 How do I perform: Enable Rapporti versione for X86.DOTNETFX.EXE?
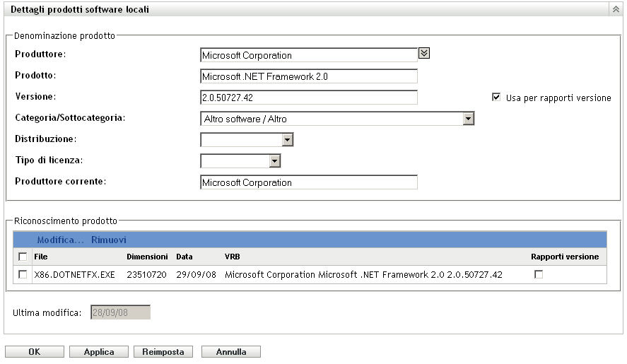(x=539, y=274)
